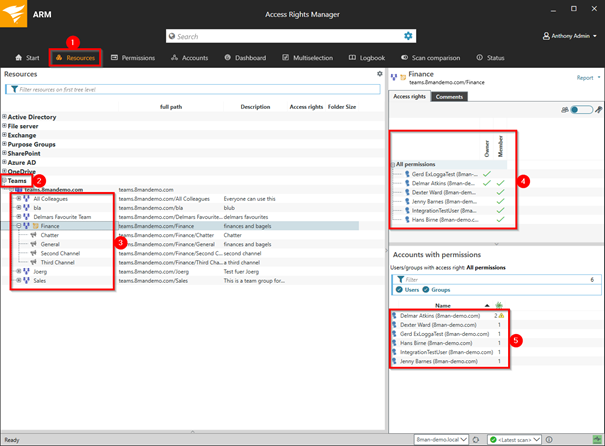Click the search settings gear icon

coord(408,36)
